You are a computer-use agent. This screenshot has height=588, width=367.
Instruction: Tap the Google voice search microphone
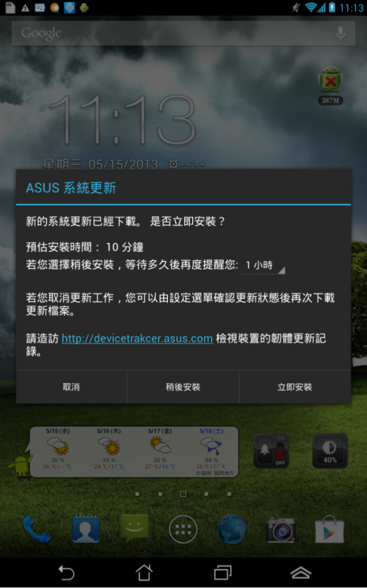click(341, 33)
